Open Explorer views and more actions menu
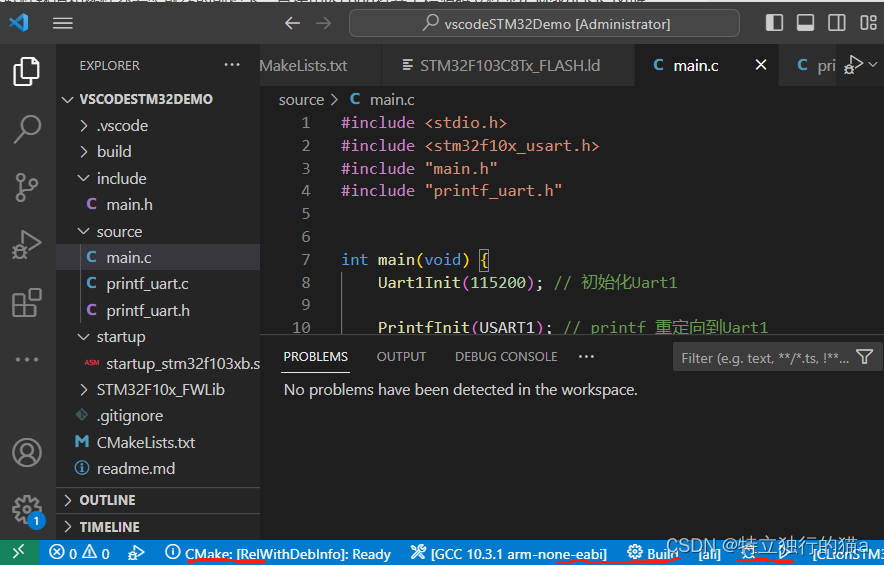The width and height of the screenshot is (884, 565). point(232,65)
